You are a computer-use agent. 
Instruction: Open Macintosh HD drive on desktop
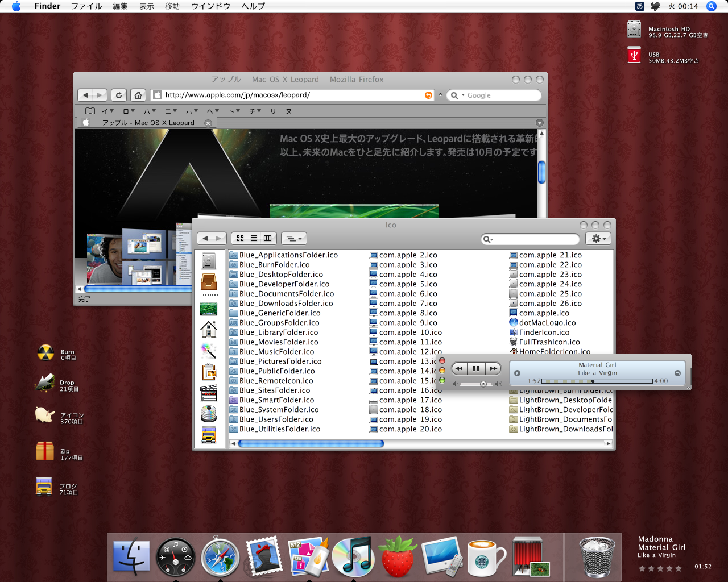pos(634,29)
